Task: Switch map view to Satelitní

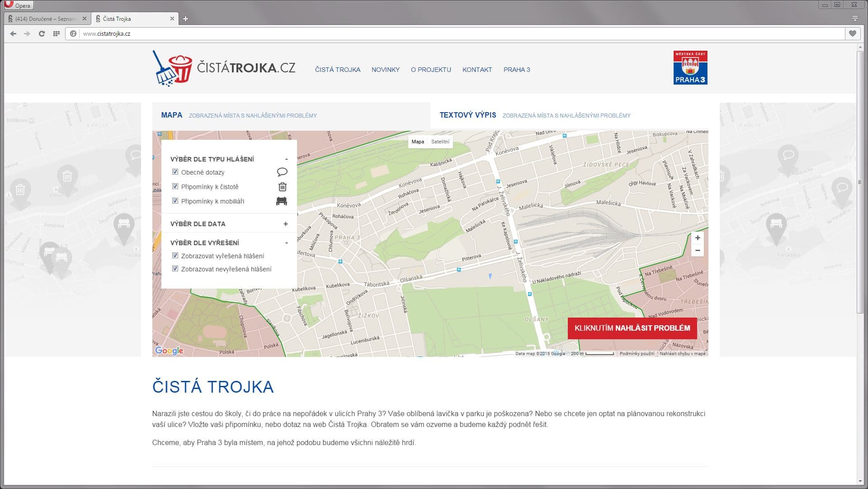Action: coord(440,142)
